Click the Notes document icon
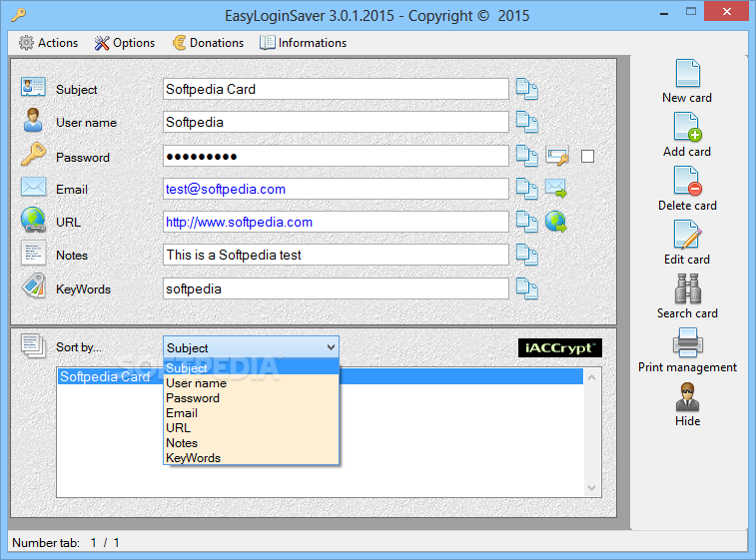Screen dimensions: 756x560 point(33,253)
